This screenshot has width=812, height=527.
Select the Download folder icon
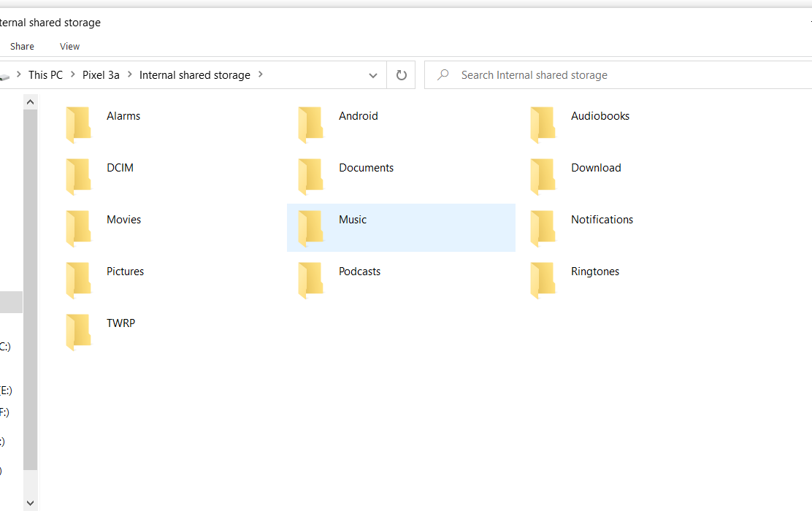543,176
